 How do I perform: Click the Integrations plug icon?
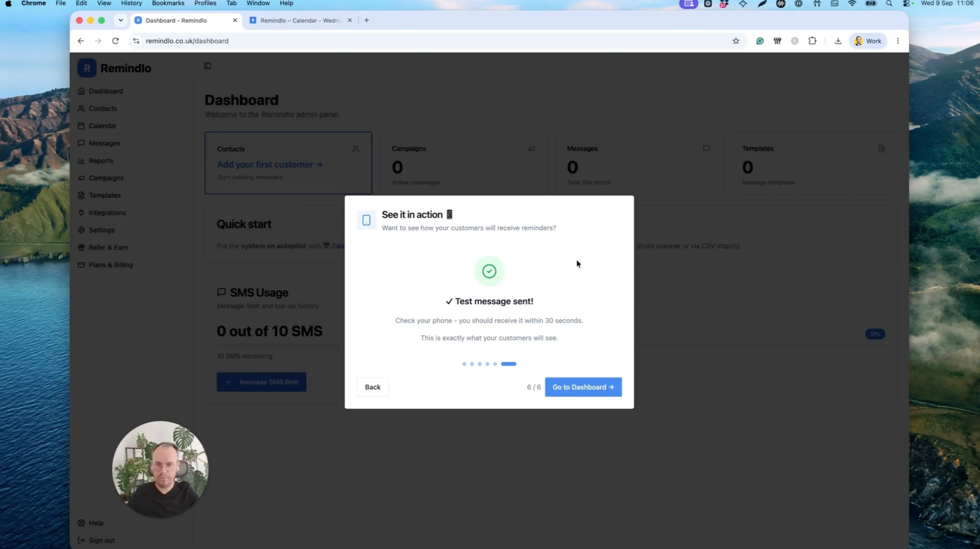(81, 212)
